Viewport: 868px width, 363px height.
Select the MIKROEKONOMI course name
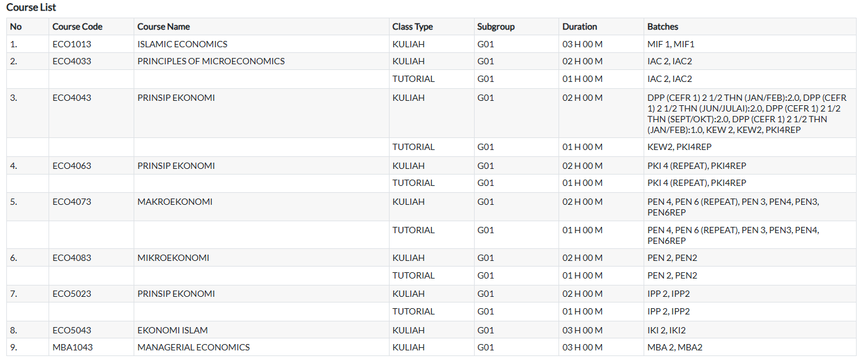(173, 258)
